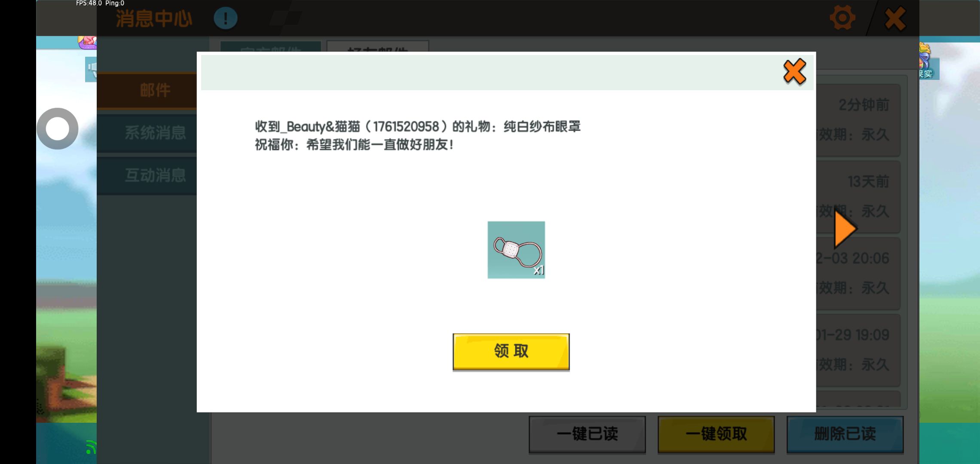Tap the green wifi signal icon
The width and height of the screenshot is (980, 464).
(91, 447)
